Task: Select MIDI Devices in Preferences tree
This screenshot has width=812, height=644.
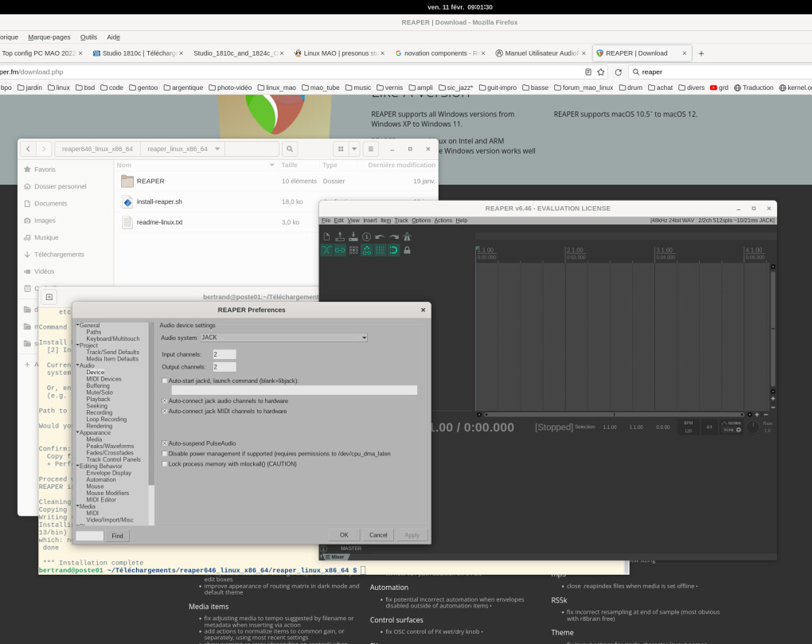Action: tap(103, 379)
